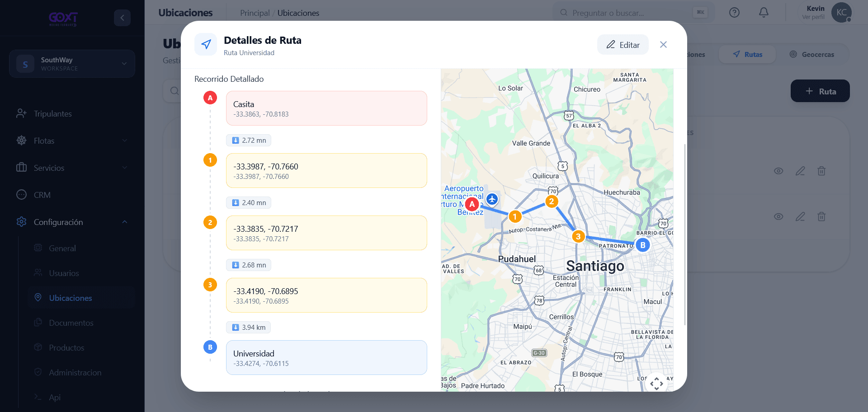
Task: Open Ubicaciones under Configuración
Action: [x=81, y=298]
